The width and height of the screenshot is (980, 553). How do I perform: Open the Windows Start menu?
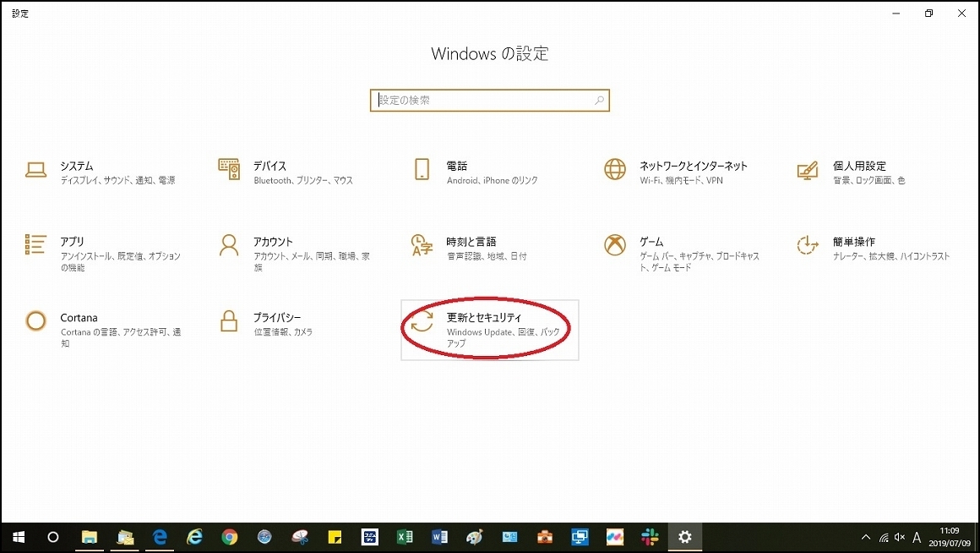tap(18, 537)
